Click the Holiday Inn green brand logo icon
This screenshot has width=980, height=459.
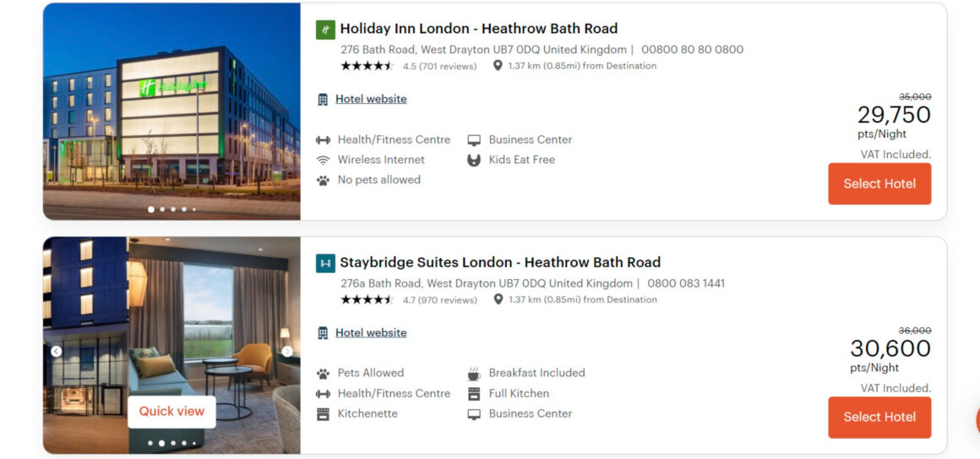coord(325,30)
